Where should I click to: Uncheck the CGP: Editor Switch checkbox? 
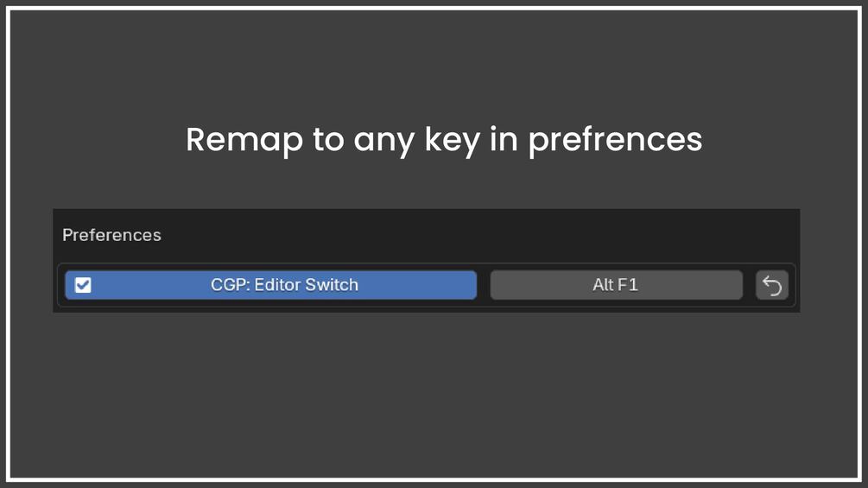click(83, 285)
